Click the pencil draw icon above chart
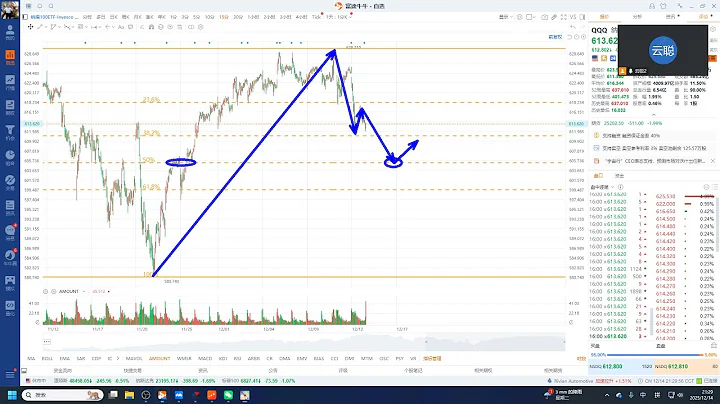This screenshot has height=404, width=720. pos(554,17)
